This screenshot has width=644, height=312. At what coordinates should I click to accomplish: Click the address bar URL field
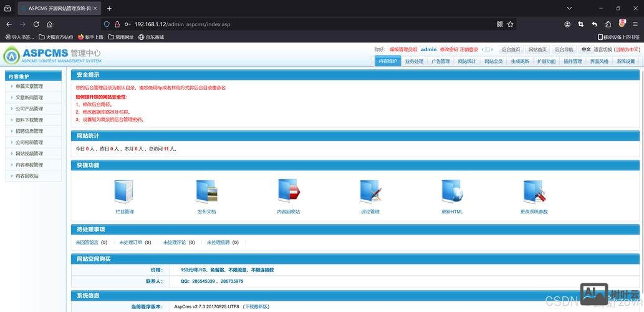tap(308, 24)
